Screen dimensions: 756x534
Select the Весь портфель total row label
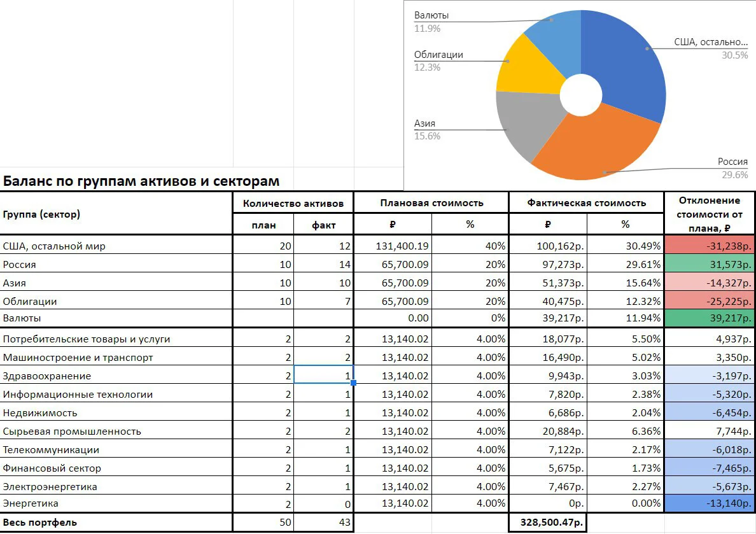tap(39, 523)
